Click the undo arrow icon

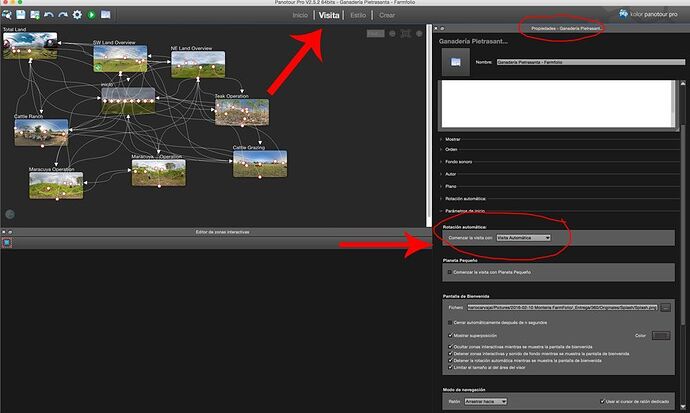(x=49, y=15)
